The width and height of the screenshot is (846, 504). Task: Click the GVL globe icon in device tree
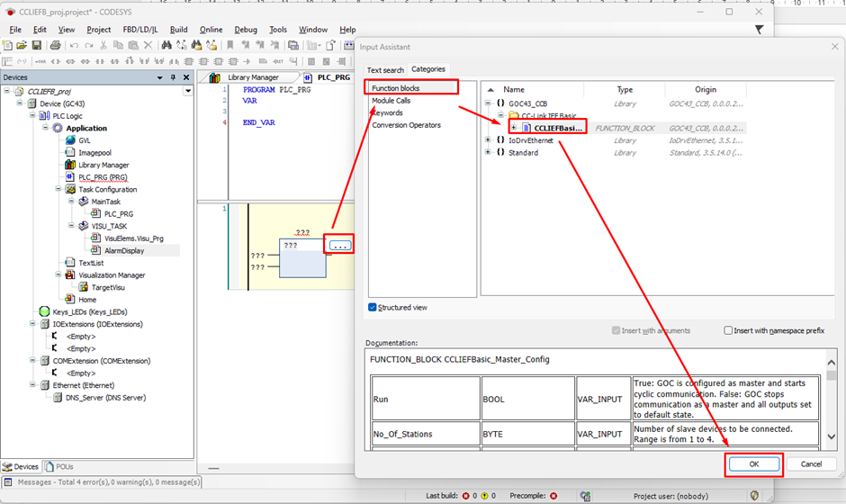coord(70,140)
